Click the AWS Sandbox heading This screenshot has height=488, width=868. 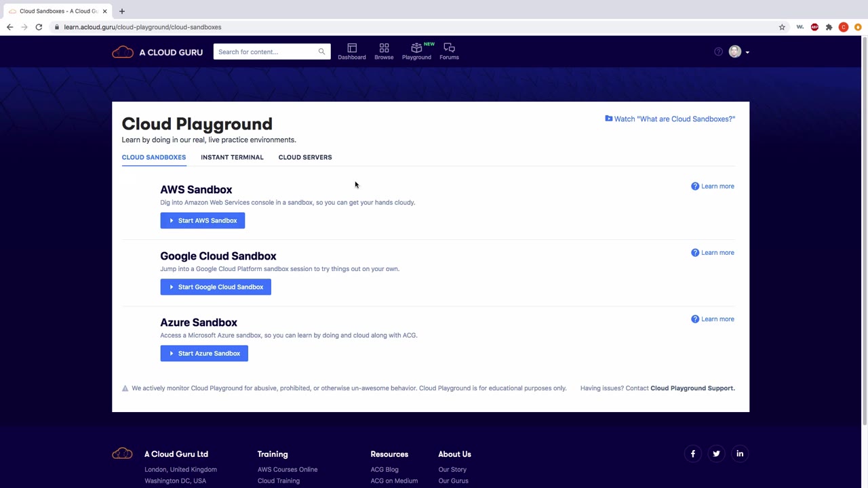[x=196, y=190]
